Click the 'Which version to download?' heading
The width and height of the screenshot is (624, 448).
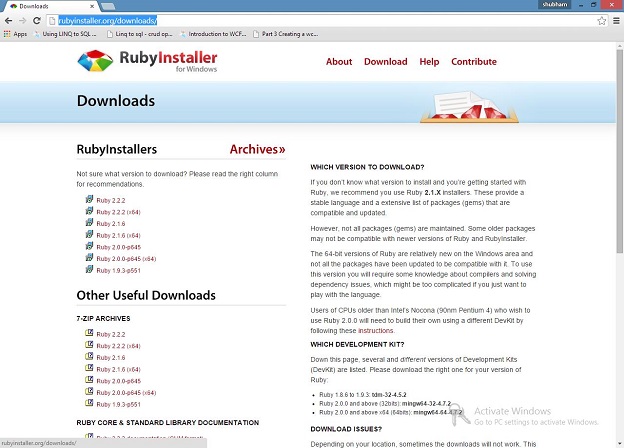coord(367,167)
